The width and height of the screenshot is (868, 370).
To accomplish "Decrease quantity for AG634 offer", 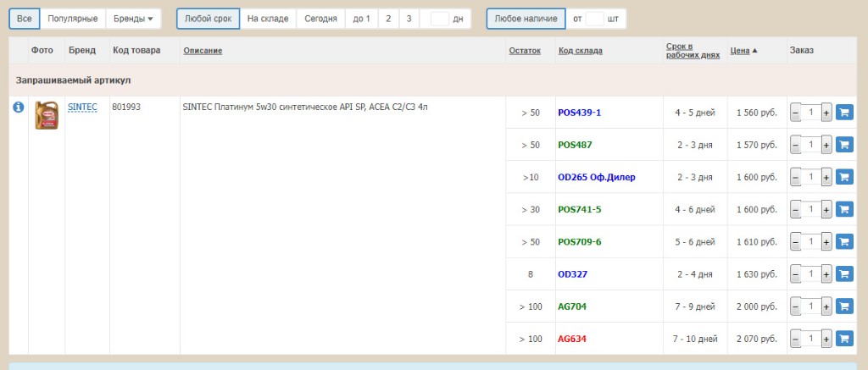I will [795, 339].
